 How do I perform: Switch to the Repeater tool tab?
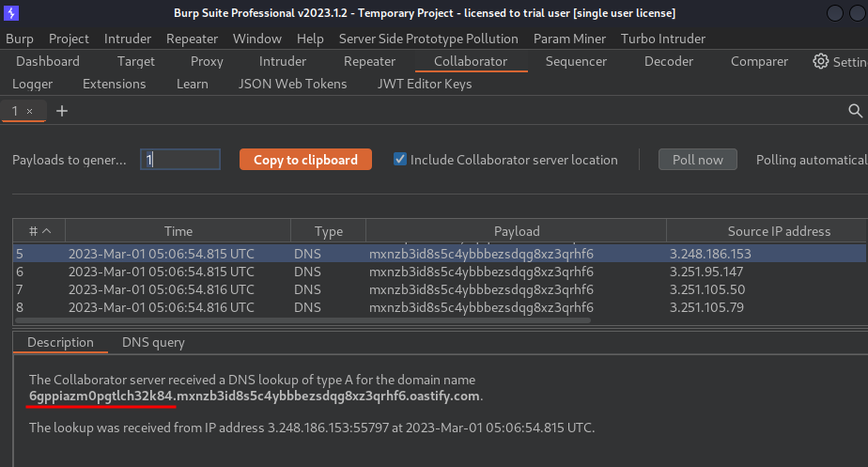pos(369,61)
